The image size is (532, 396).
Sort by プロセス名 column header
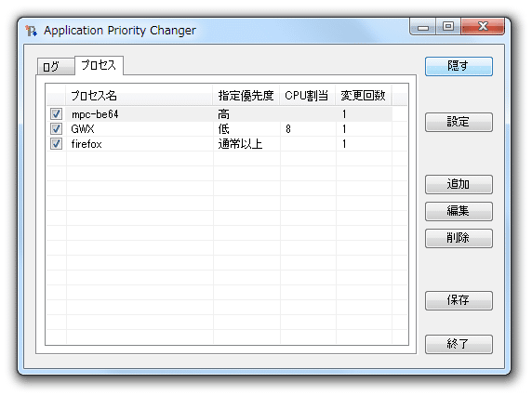140,96
